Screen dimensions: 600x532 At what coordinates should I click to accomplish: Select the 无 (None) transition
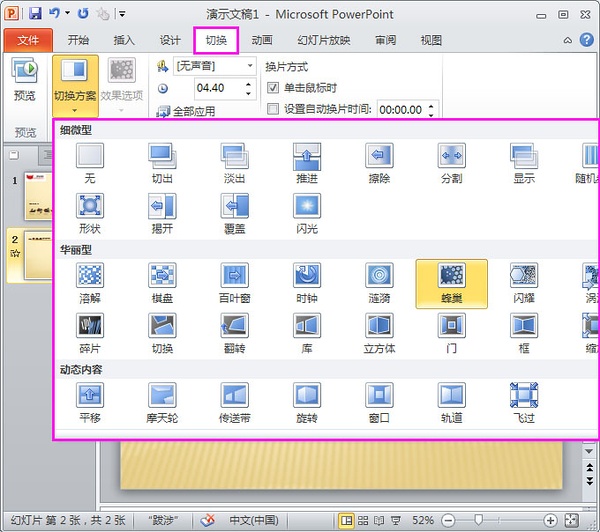pyautogui.click(x=90, y=163)
